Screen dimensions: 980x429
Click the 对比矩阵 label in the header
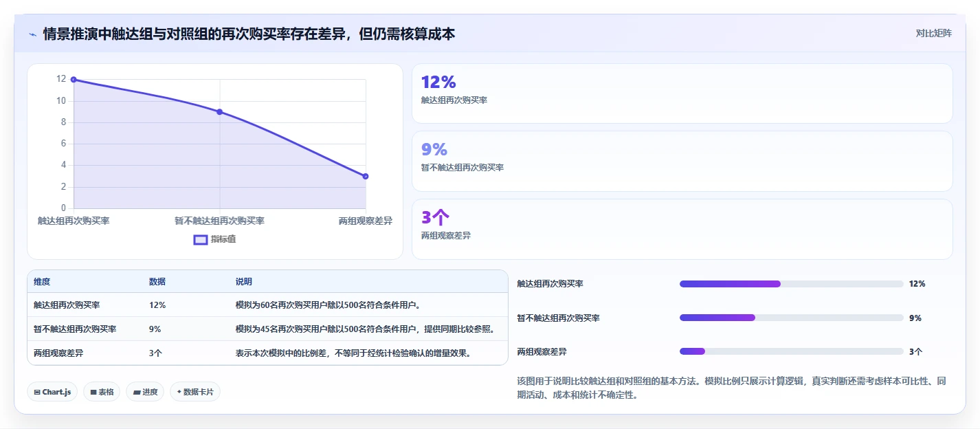tap(934, 33)
